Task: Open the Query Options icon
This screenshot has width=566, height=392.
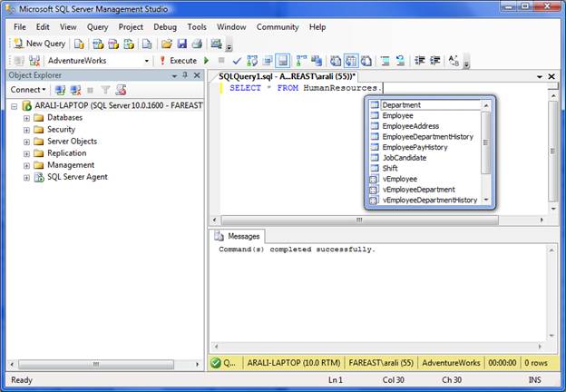Action: tap(268, 61)
